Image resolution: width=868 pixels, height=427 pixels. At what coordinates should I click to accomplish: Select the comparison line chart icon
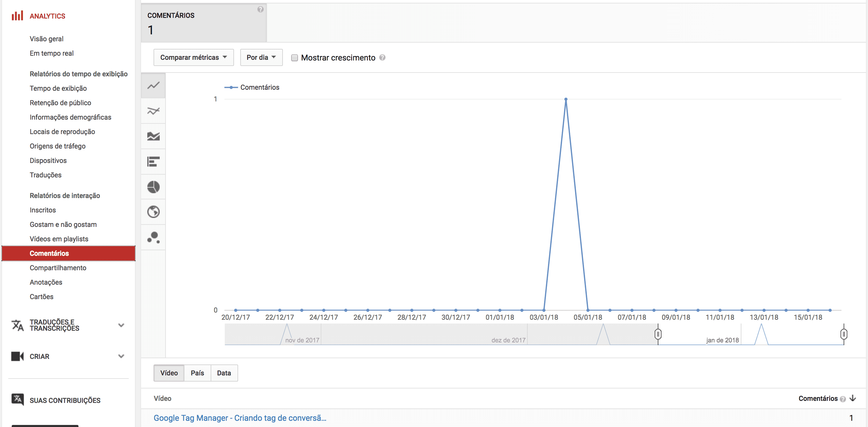pos(153,111)
